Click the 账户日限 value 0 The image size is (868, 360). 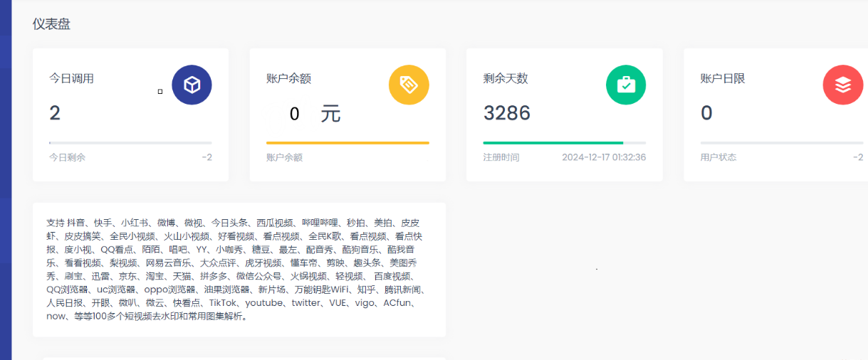706,113
